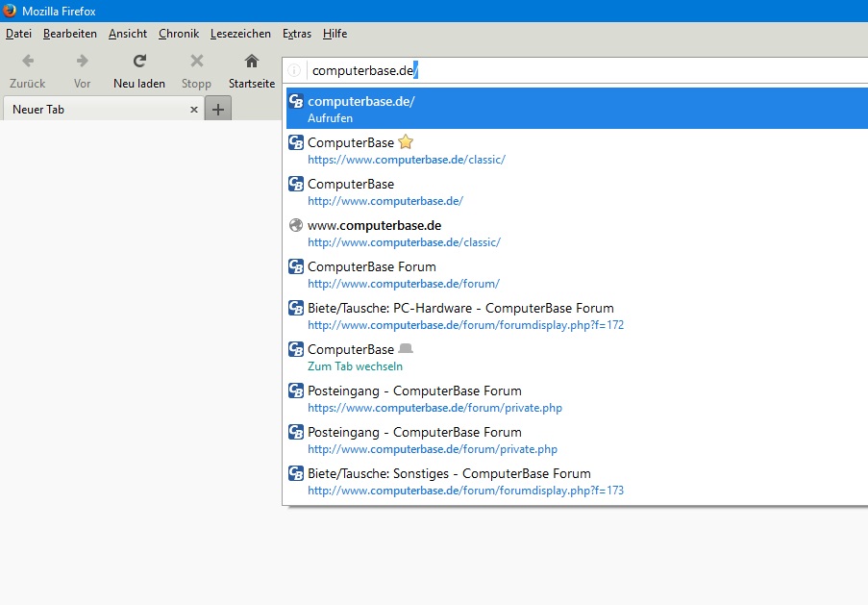868x605 pixels.
Task: Click the Firefox logo in title bar
Action: click(x=10, y=11)
